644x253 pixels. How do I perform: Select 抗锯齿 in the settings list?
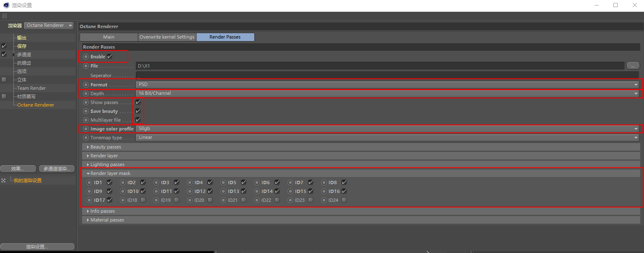point(24,63)
